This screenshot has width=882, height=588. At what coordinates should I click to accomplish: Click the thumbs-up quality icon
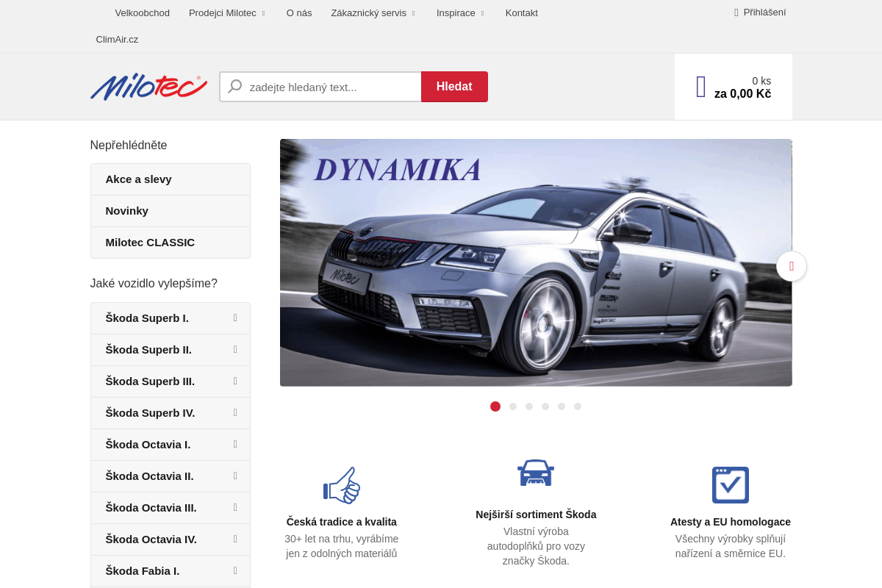[341, 485]
